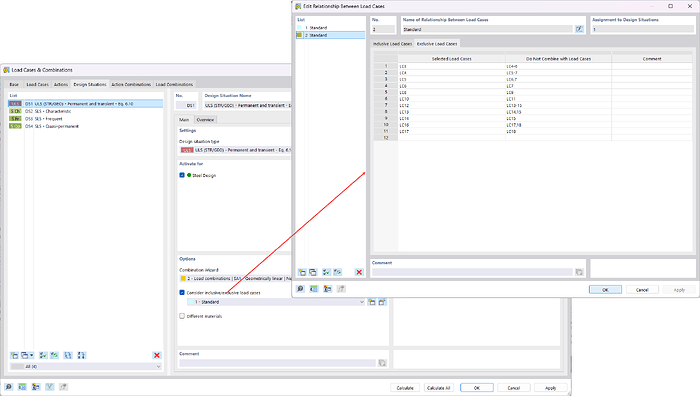The width and height of the screenshot is (700, 396).
Task: Open the Action Combinations tab
Action: [131, 84]
